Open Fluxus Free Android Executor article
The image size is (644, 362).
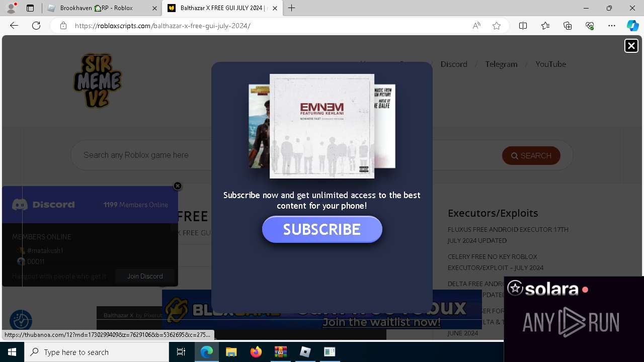[x=508, y=235]
